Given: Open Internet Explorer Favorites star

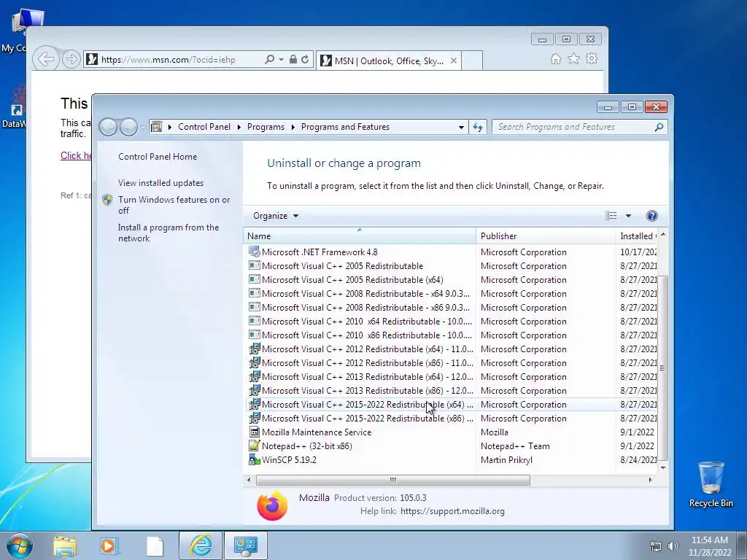Looking at the screenshot, I should (x=573, y=58).
